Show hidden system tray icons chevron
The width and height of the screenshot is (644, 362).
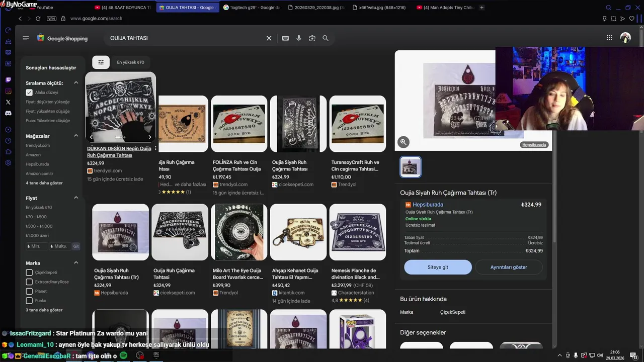[559, 355]
